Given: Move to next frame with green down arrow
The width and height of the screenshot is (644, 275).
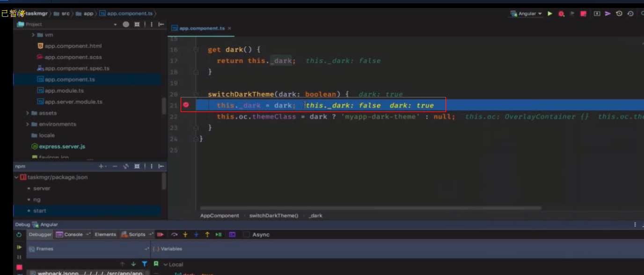Looking at the screenshot, I should (133, 264).
